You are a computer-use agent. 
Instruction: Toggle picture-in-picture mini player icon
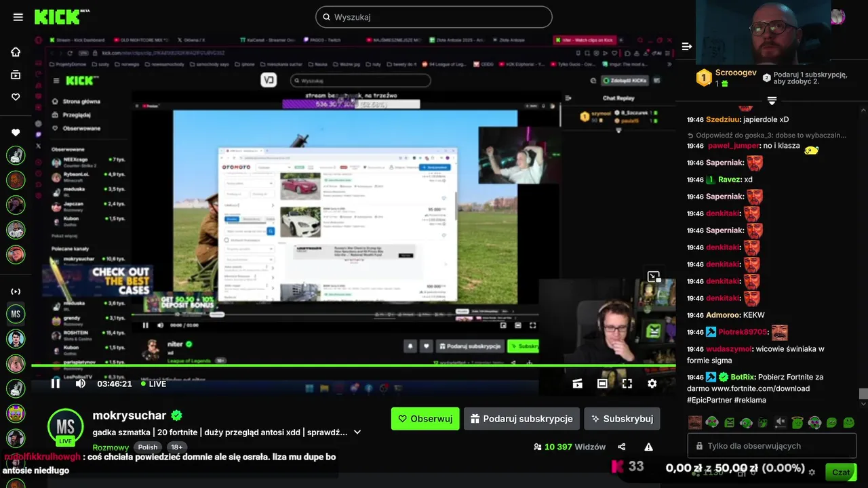[654, 277]
